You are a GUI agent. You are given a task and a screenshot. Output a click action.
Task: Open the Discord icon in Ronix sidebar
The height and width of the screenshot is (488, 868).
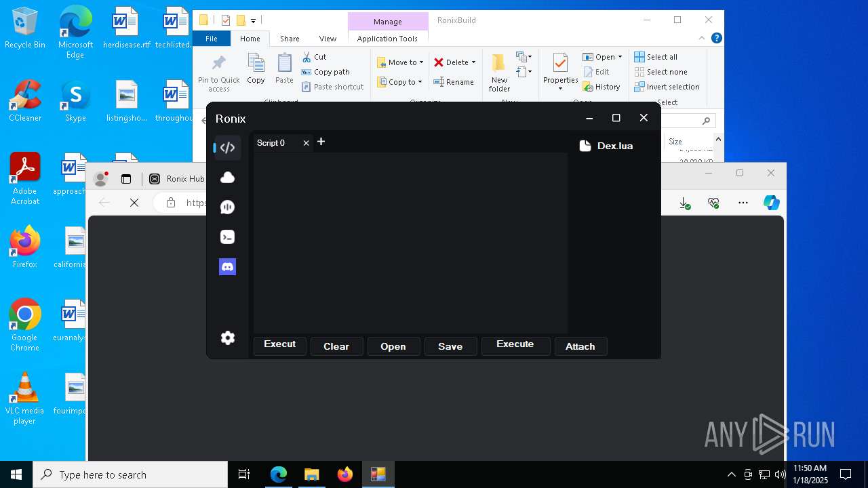(228, 267)
